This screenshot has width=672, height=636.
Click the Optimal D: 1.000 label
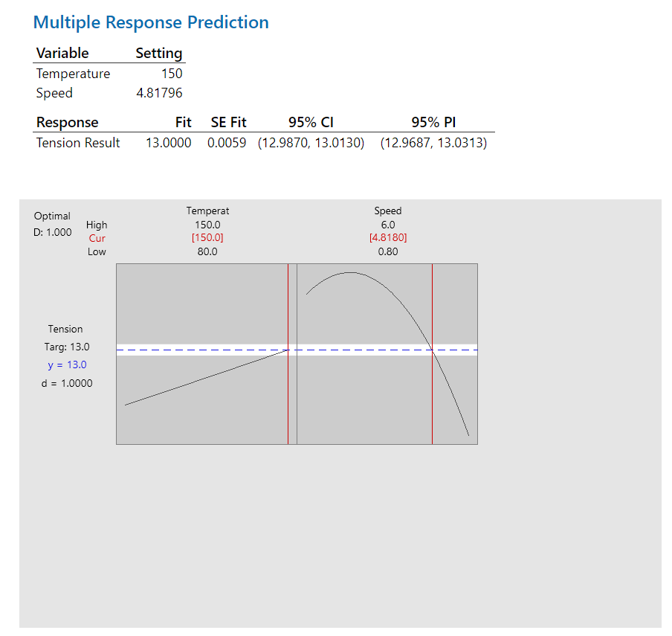coord(52,224)
